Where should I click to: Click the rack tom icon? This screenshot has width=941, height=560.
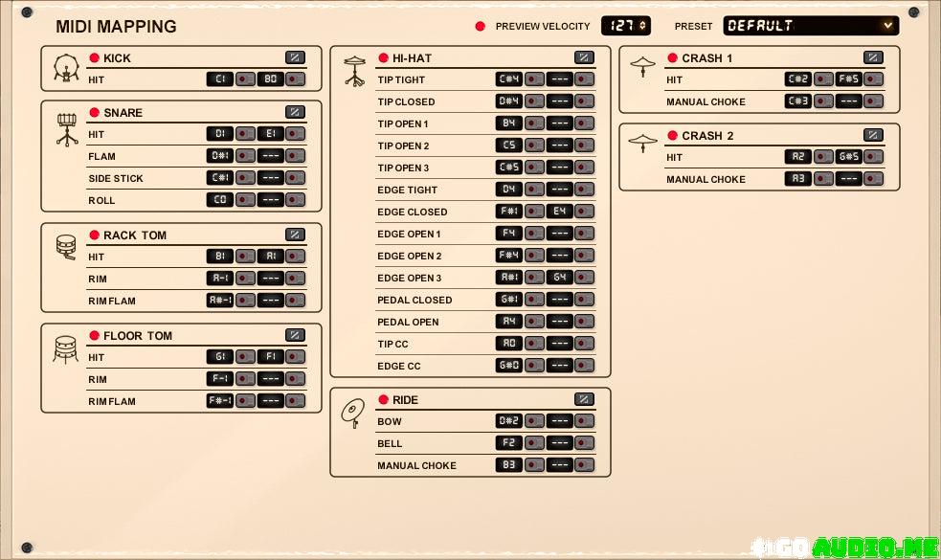coord(66,247)
